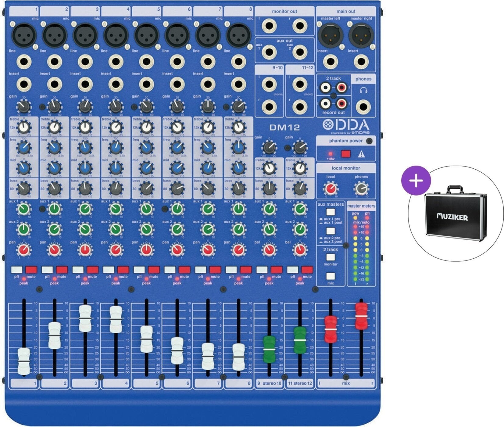Click the stereo 11-12 green fader
This screenshot has height=427, width=504.
pyautogui.click(x=300, y=340)
